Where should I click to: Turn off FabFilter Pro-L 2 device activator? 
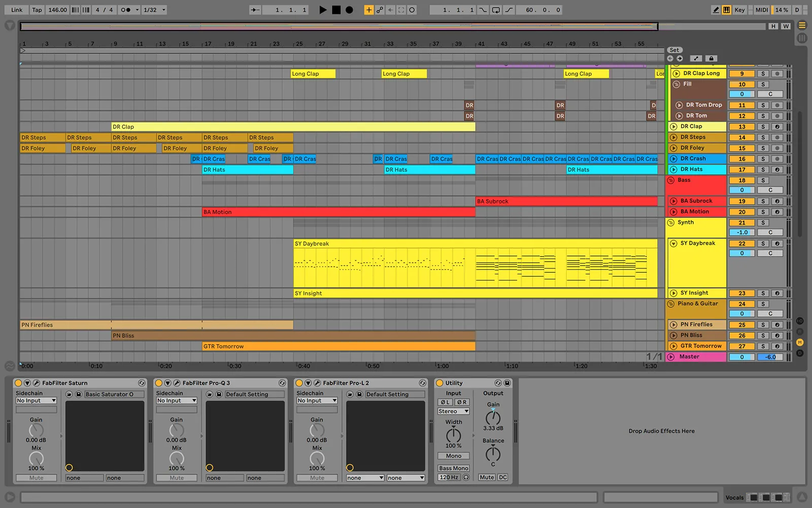299,383
